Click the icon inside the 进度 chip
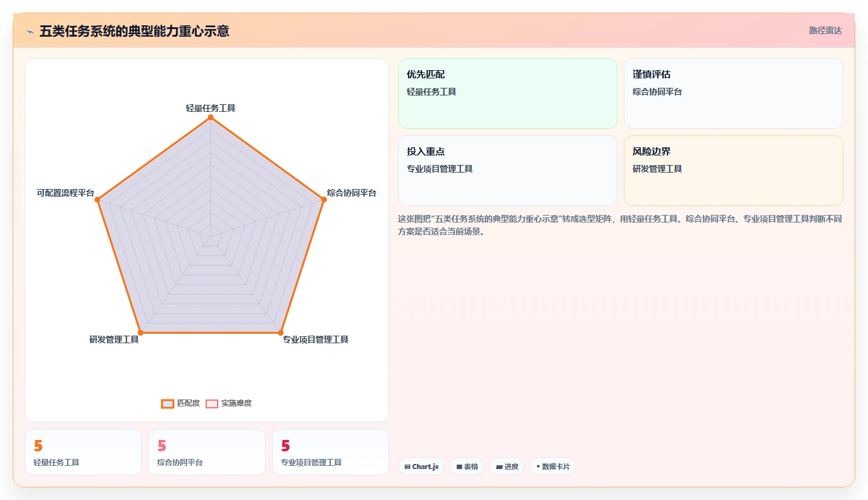 [499, 466]
